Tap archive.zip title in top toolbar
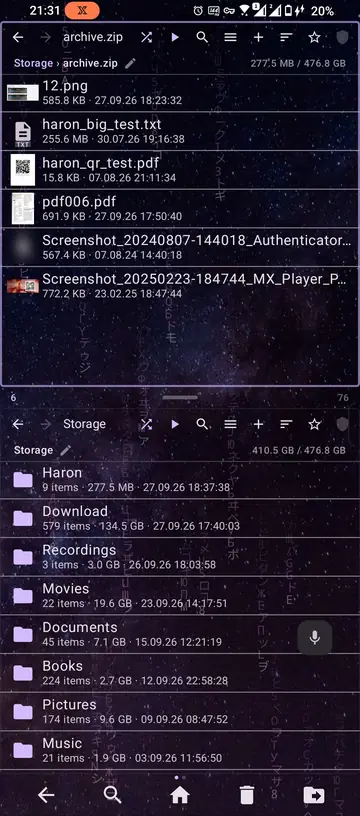Image resolution: width=360 pixels, height=816 pixels. point(93,37)
